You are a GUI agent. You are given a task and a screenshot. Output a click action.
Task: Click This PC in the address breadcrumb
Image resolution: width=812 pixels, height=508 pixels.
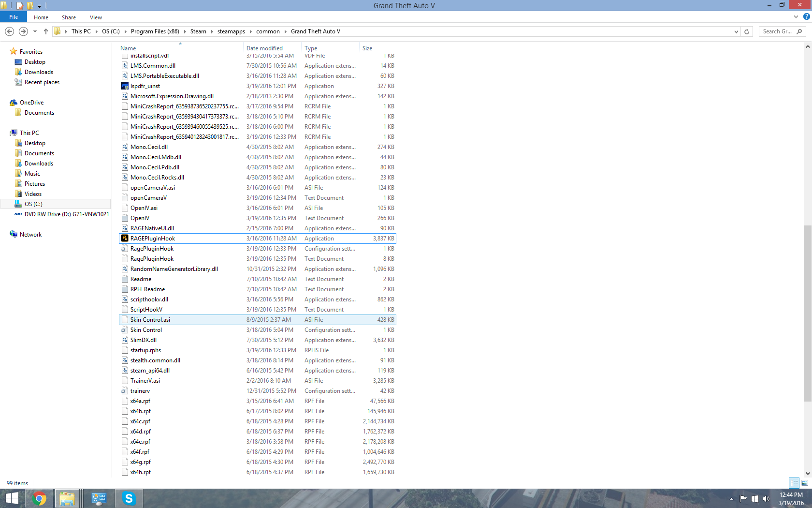(x=81, y=31)
